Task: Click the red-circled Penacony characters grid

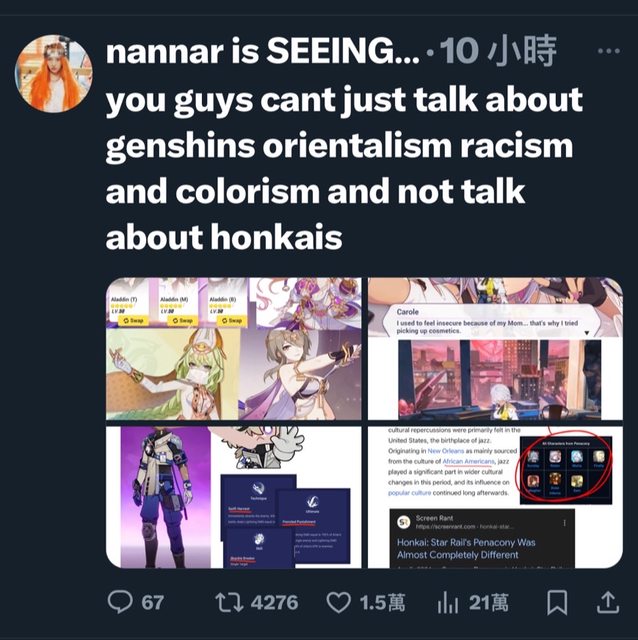Action: click(565, 469)
